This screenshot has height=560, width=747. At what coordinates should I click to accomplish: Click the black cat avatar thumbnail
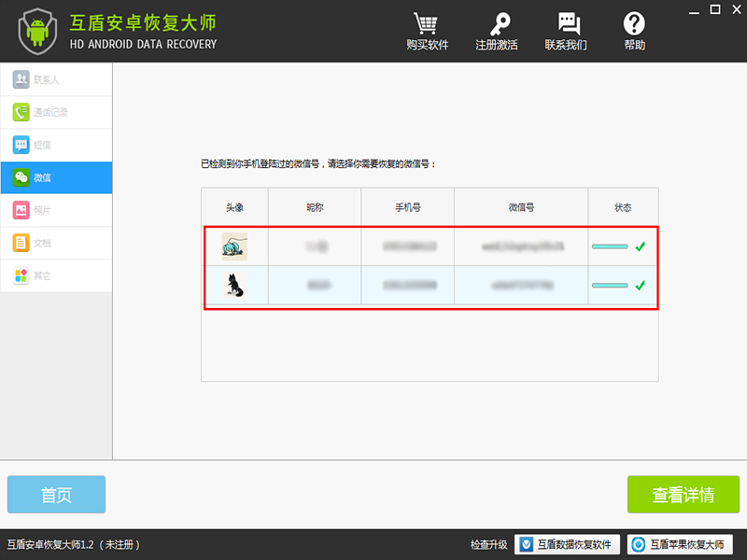pos(234,286)
